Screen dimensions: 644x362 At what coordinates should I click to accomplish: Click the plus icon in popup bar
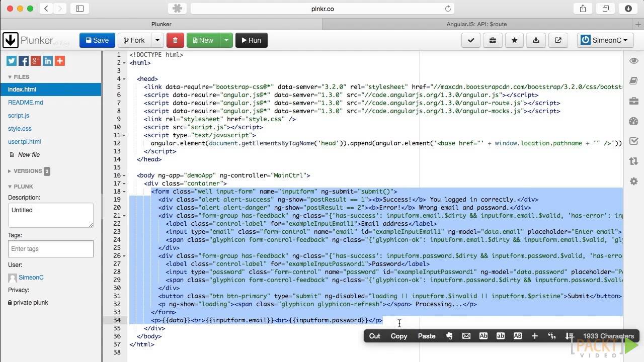tap(535, 336)
